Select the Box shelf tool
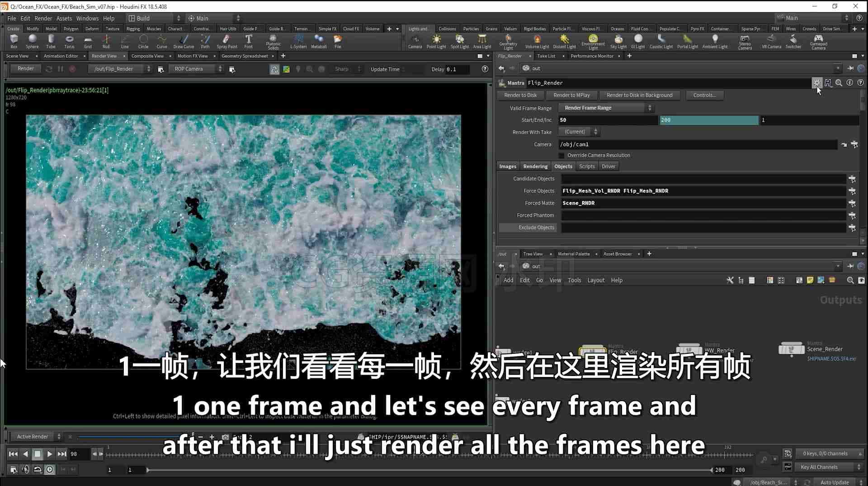The width and height of the screenshot is (868, 486). [x=14, y=41]
